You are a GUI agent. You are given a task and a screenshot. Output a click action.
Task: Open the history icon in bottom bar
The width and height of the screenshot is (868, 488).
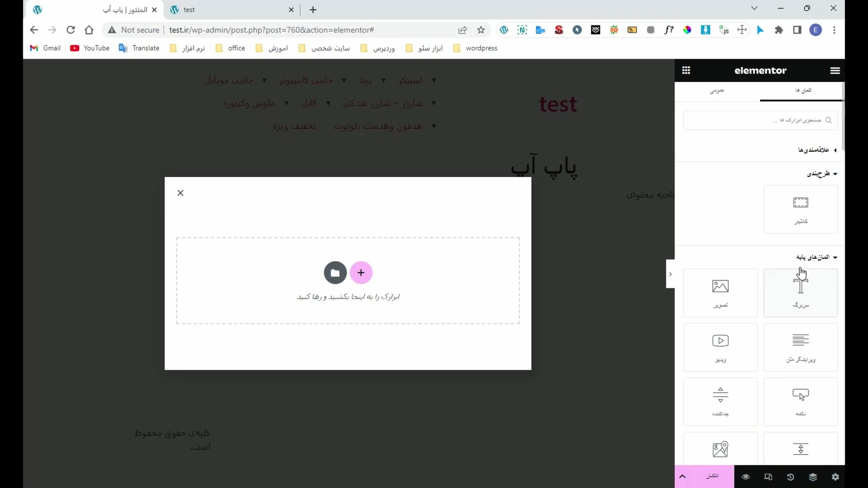point(790,477)
